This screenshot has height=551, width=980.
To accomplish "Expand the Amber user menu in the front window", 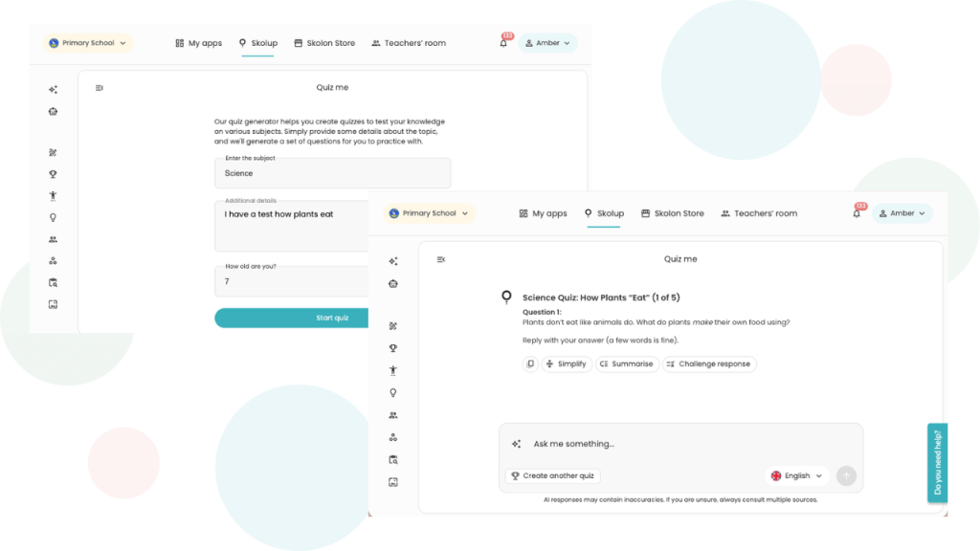I will click(x=902, y=213).
